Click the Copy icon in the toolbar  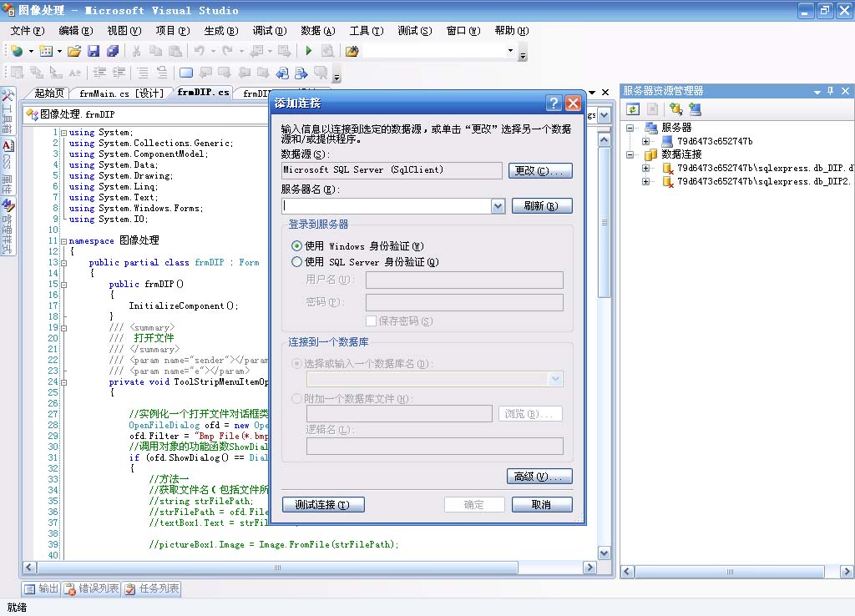pyautogui.click(x=156, y=51)
